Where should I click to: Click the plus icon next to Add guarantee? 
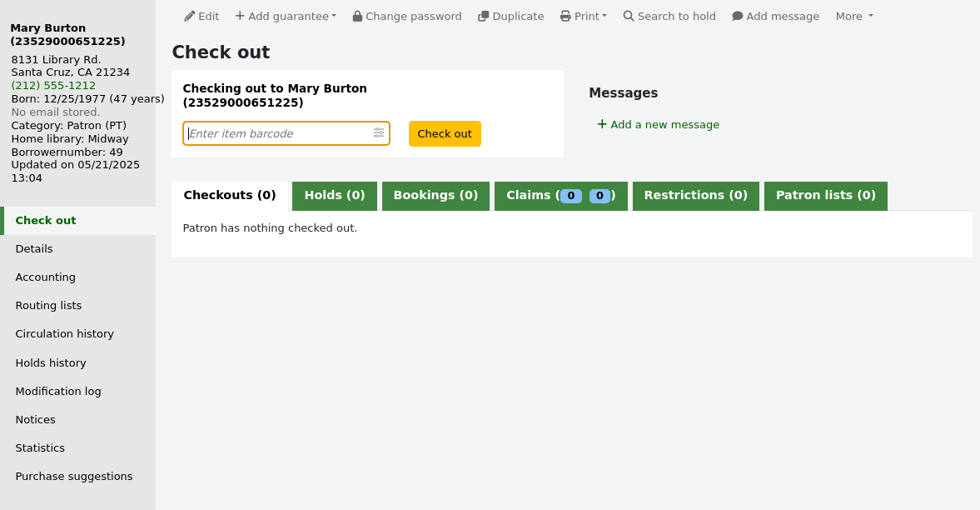(241, 15)
